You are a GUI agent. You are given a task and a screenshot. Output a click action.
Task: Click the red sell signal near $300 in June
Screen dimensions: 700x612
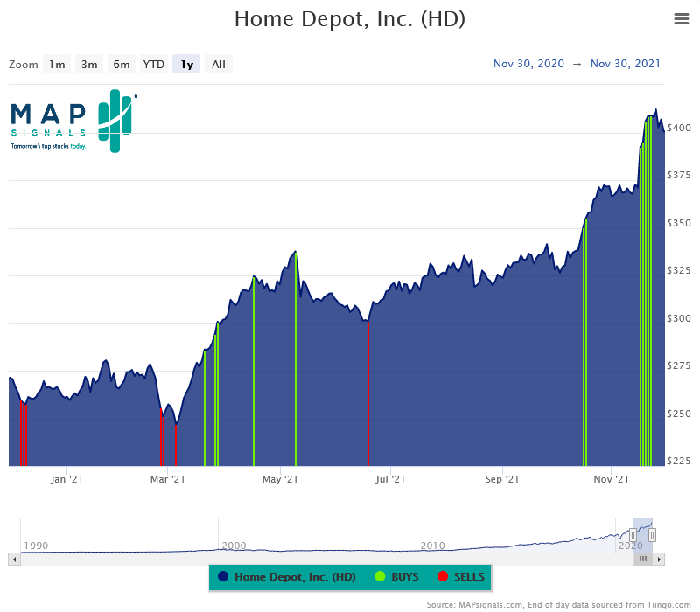pos(368,393)
